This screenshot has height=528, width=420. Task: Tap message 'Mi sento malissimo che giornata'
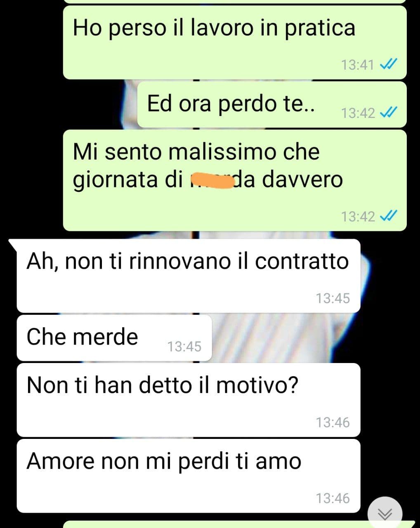click(235, 180)
